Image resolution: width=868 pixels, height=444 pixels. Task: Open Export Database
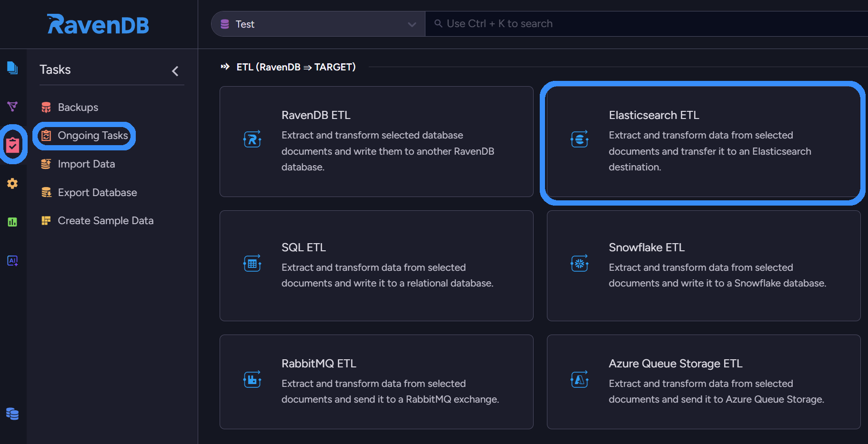97,192
